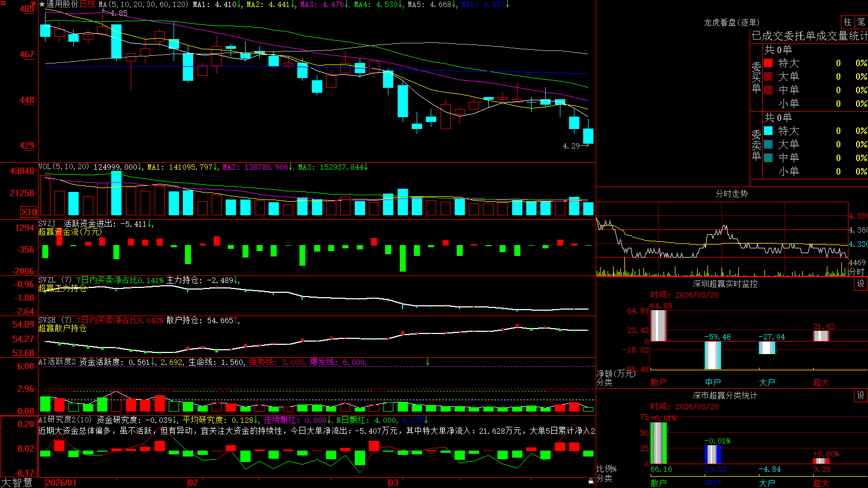Image resolution: width=868 pixels, height=488 pixels.
Task: Select the AI研究度2(10) indicator label
Action: pyautogui.click(x=65, y=420)
